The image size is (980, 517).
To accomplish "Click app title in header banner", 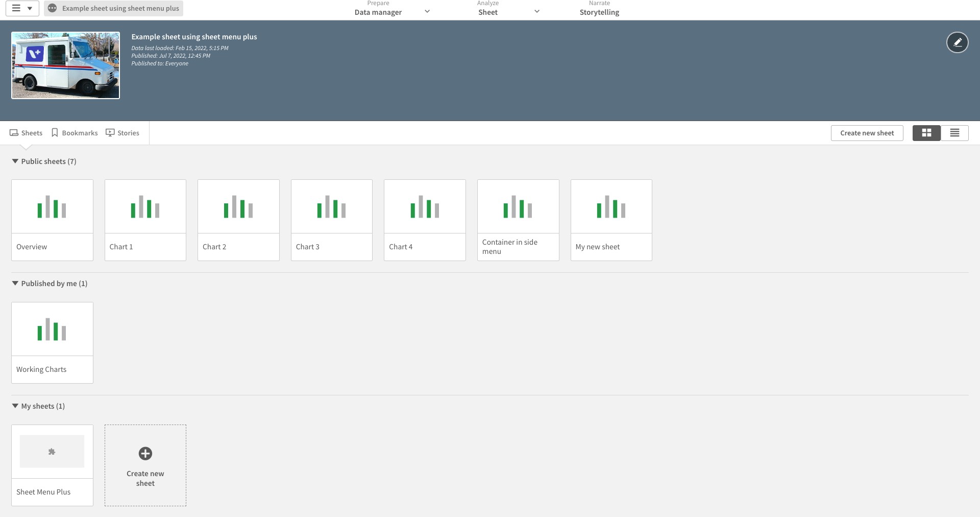I will [x=194, y=37].
